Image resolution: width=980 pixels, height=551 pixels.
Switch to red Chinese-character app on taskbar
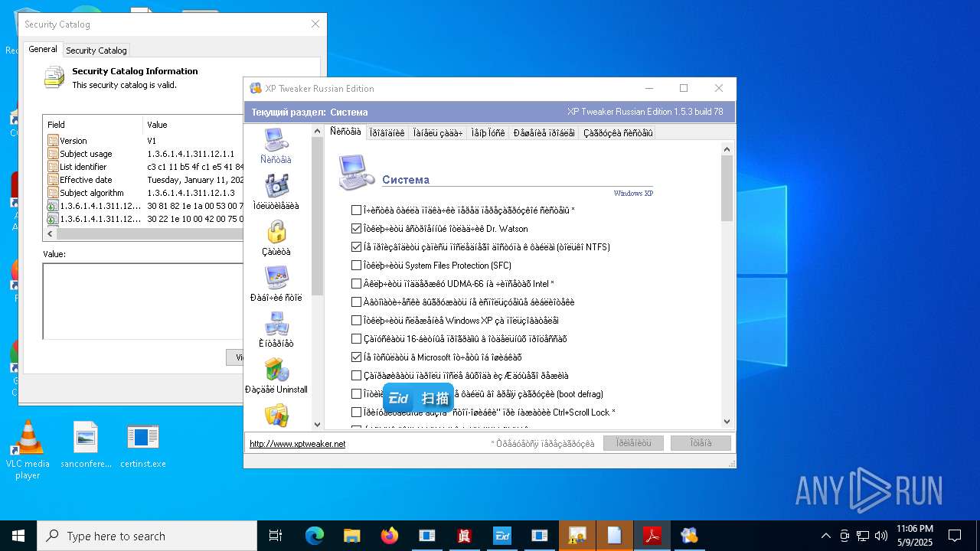464,536
